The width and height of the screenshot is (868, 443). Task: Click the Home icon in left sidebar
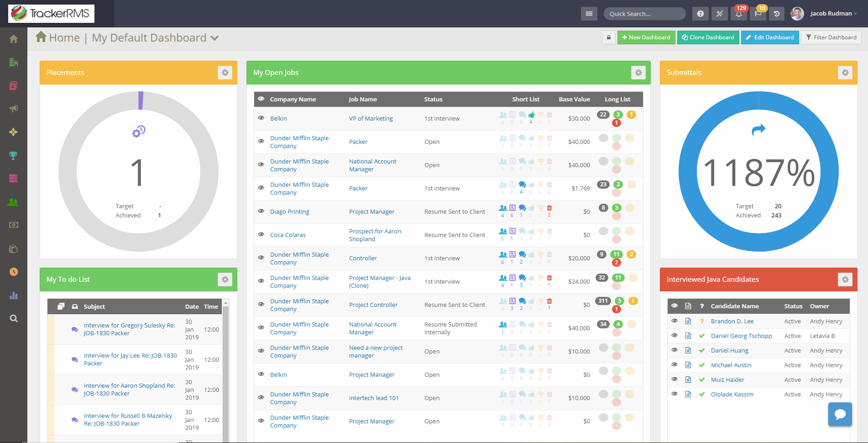coord(14,39)
